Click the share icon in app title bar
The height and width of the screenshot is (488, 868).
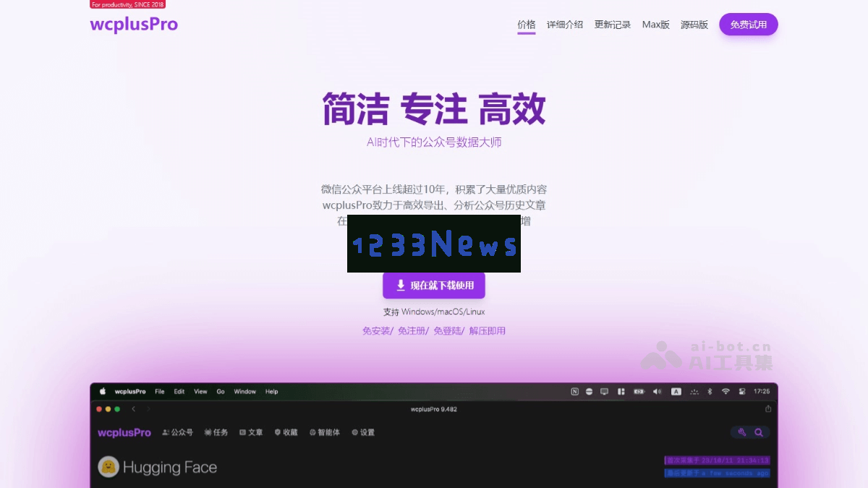767,408
